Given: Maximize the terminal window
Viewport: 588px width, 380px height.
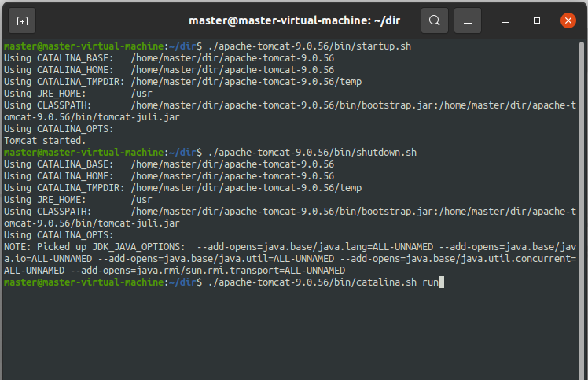Looking at the screenshot, I should point(537,20).
